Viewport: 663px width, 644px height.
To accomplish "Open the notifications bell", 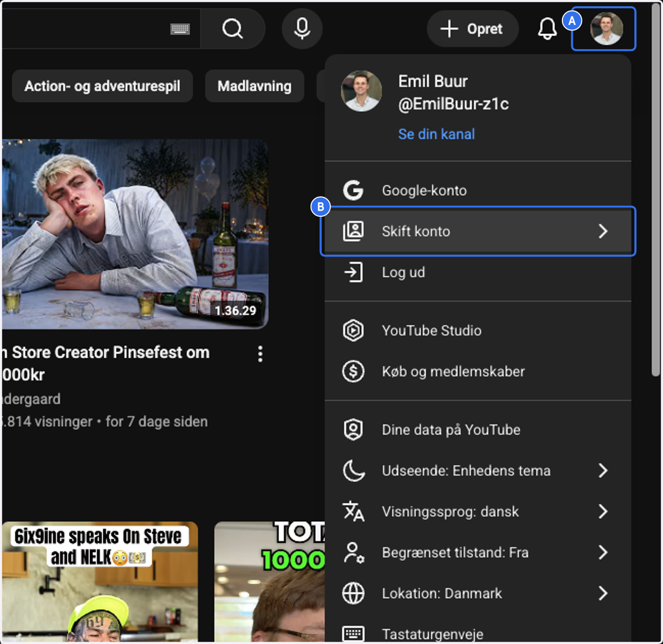I will click(547, 29).
